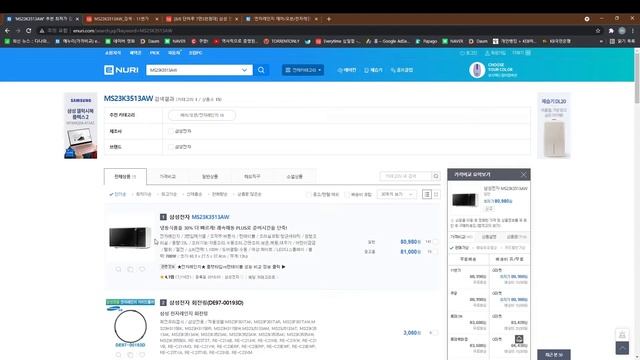Switch to grid view layout icon
This screenshot has height=360, width=640.
(x=436, y=194)
